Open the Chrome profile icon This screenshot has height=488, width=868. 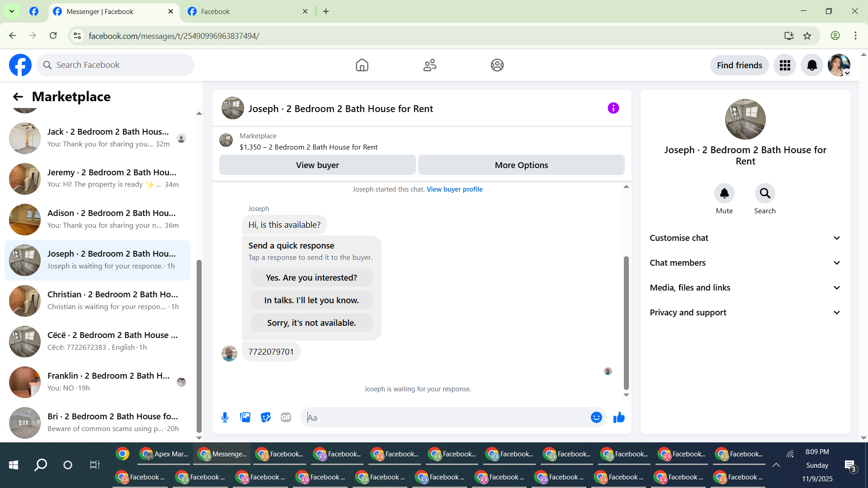click(835, 36)
